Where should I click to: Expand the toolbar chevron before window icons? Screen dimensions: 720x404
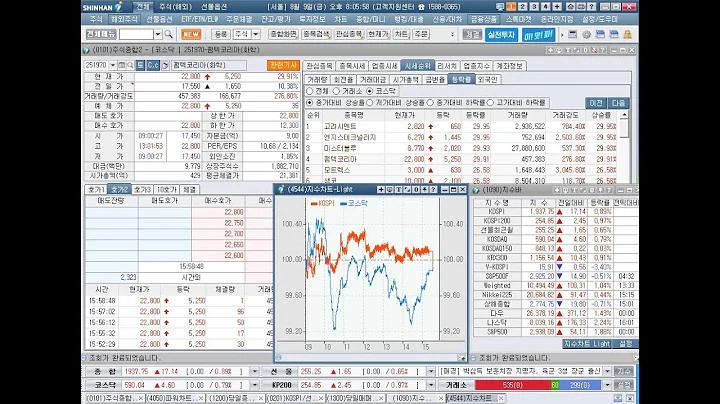562,35
